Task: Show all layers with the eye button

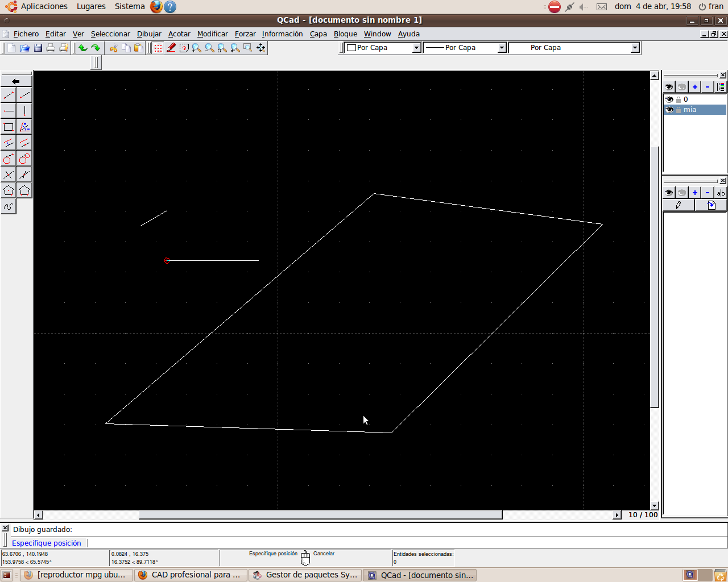Action: (x=669, y=87)
